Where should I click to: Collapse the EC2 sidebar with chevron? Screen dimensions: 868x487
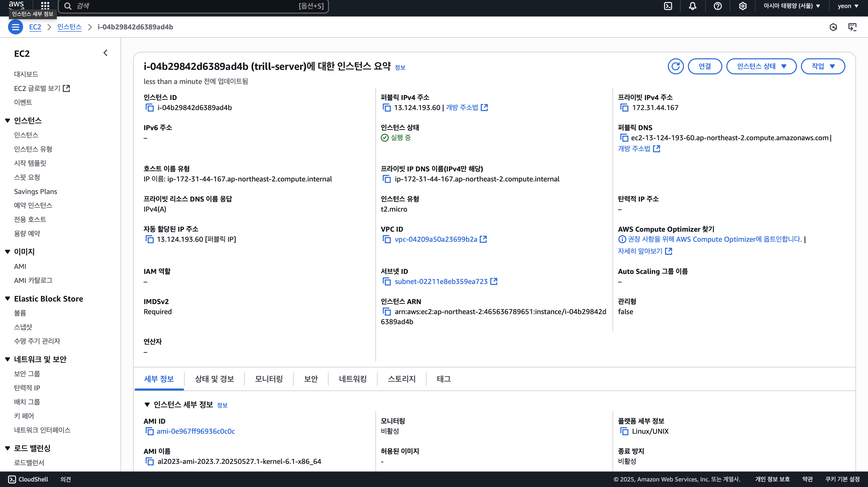105,53
